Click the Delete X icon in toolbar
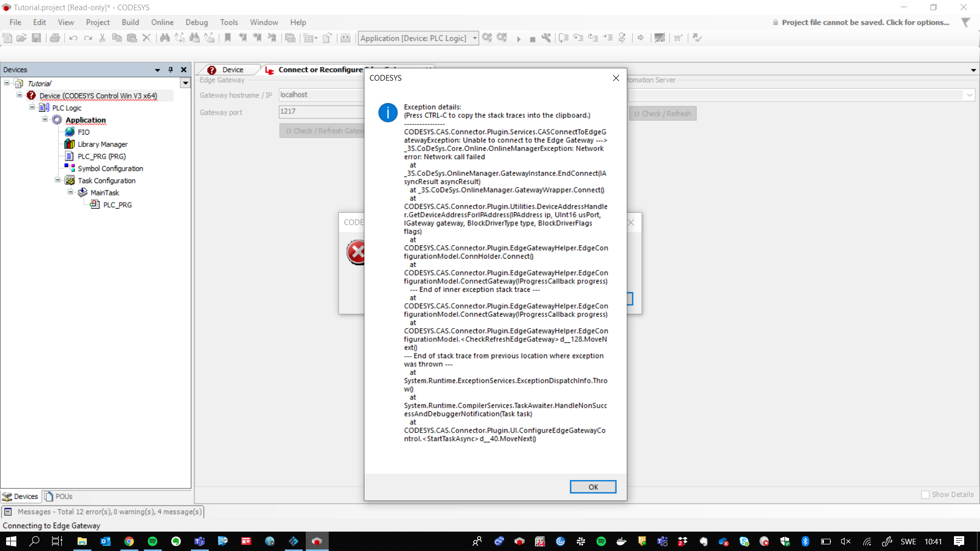 (x=146, y=38)
